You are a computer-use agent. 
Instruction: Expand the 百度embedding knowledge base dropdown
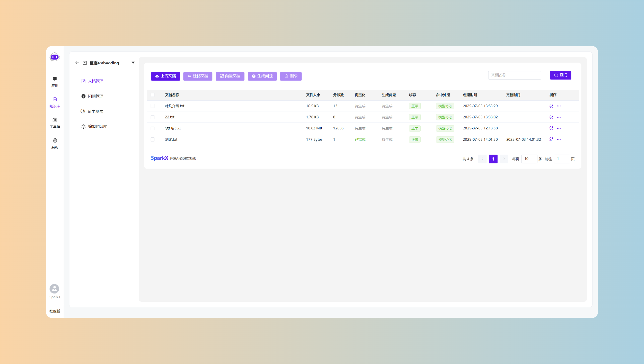click(133, 63)
